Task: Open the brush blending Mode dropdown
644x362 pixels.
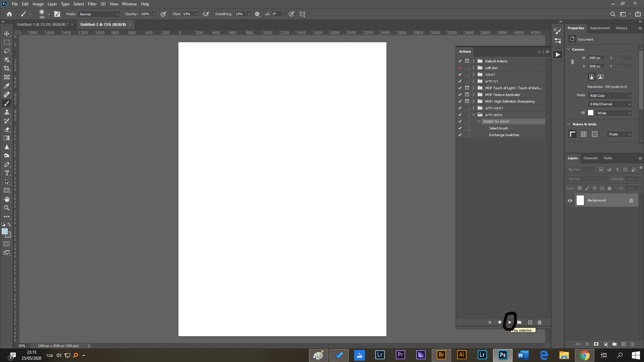Action: [x=99, y=14]
